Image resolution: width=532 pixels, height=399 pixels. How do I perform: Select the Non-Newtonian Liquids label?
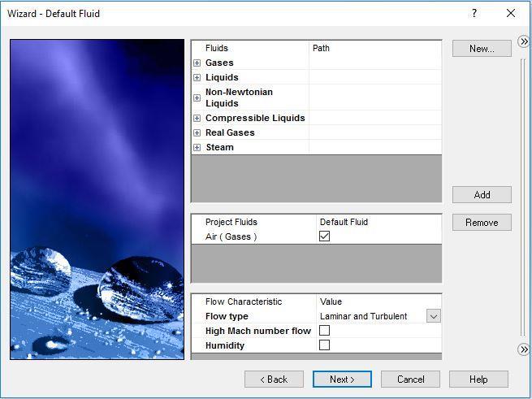point(239,98)
